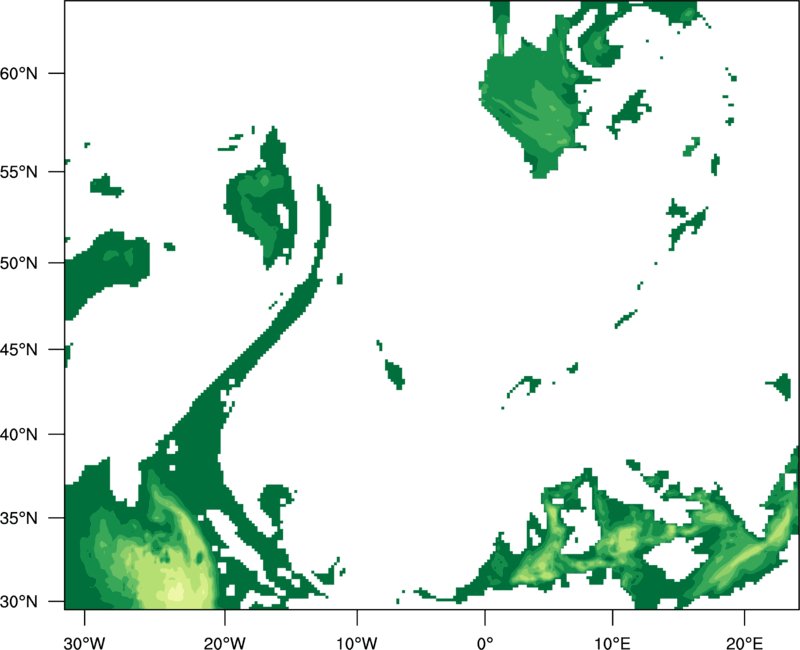Click the 20°W longitude label
The width and height of the screenshot is (800, 650).
coord(225,643)
